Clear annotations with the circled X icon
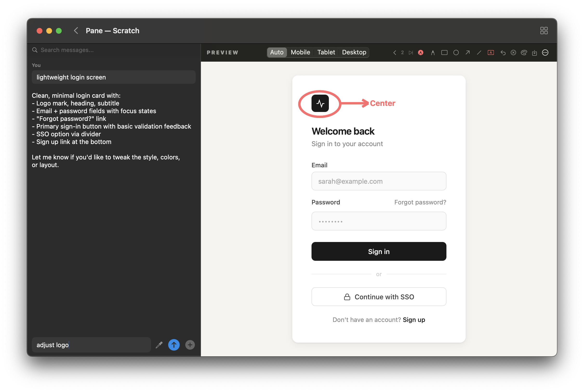The height and width of the screenshot is (392, 584). 513,52
